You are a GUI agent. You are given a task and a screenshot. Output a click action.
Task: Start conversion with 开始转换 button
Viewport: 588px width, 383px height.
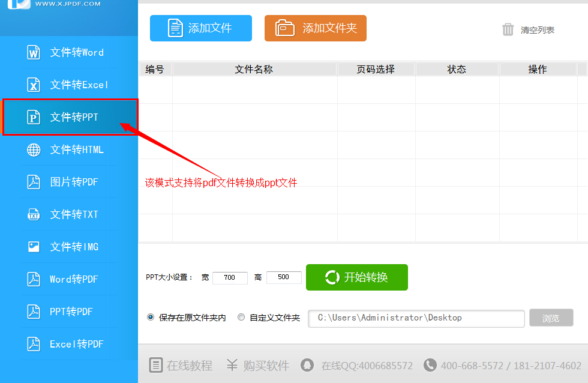pos(357,277)
